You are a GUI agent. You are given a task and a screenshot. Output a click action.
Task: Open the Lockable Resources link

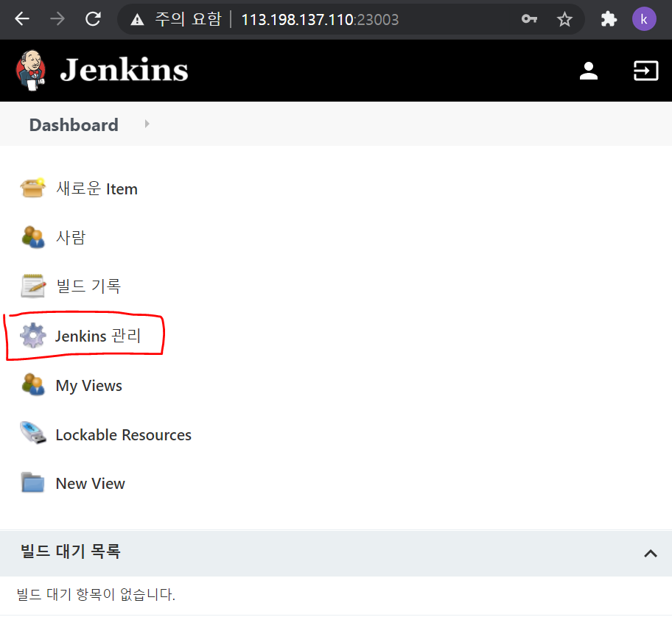[x=124, y=435]
